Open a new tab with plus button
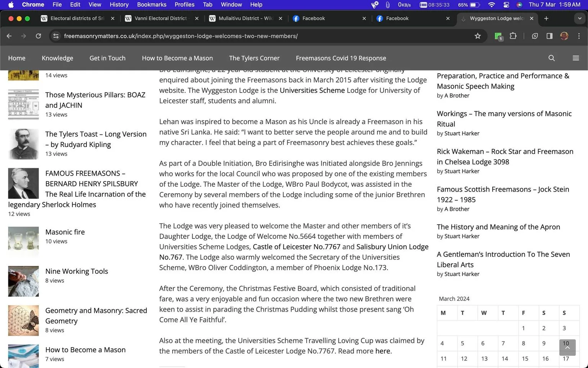The width and height of the screenshot is (588, 368). click(x=546, y=18)
